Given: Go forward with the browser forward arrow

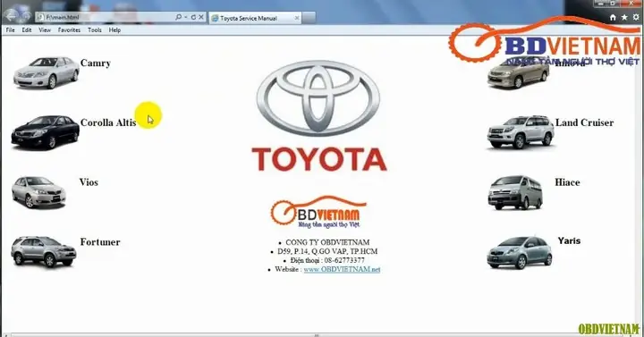Looking at the screenshot, I should click(x=25, y=16).
